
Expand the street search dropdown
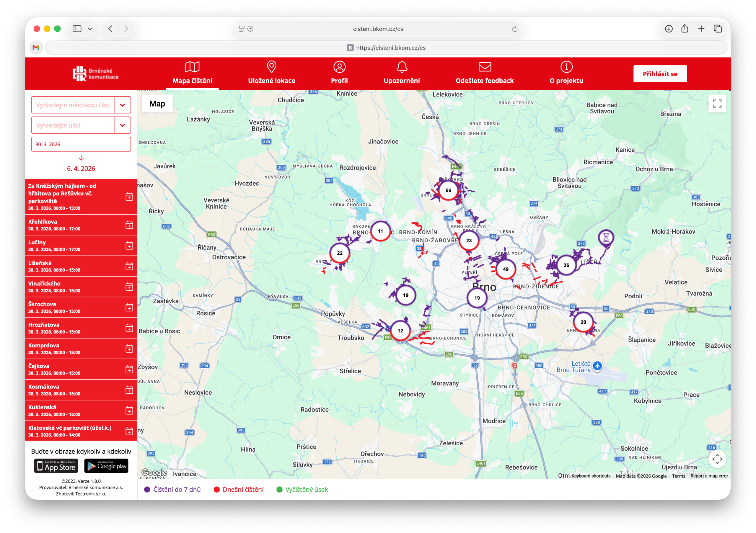click(x=123, y=125)
